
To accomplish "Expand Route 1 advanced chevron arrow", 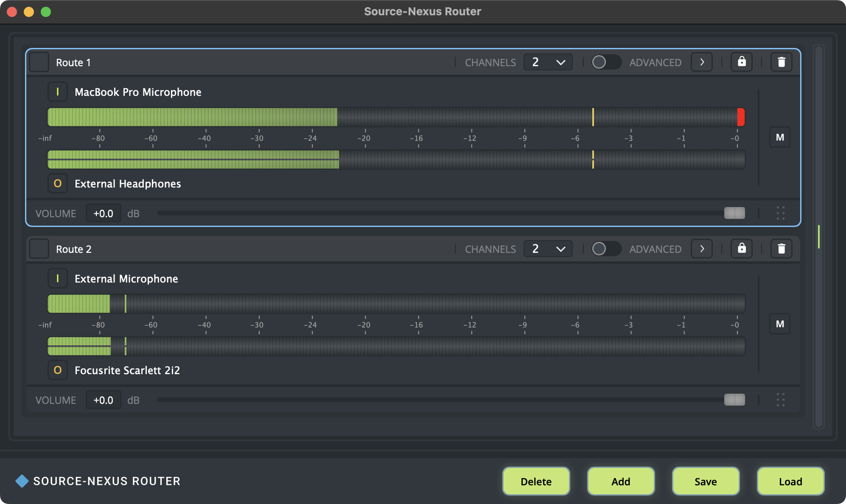I will [702, 62].
